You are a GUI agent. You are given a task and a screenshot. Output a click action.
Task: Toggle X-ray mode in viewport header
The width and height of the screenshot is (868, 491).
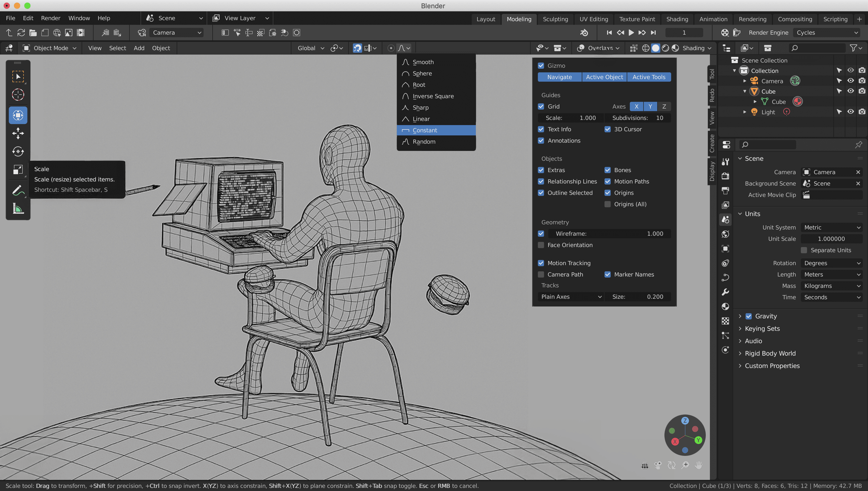[x=633, y=48]
